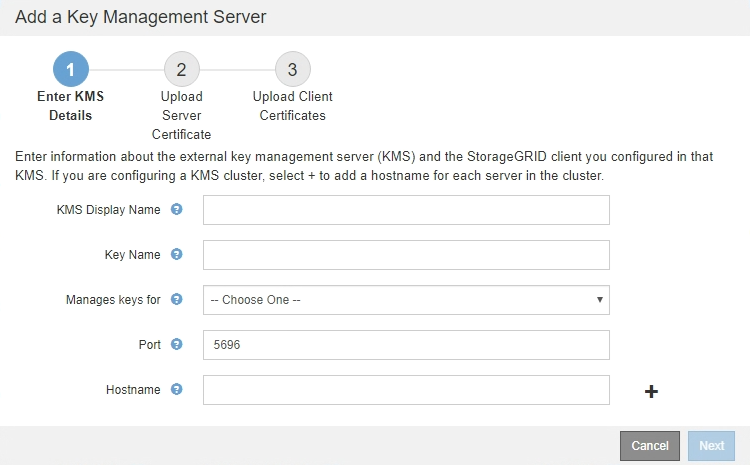Focus the Key Name text field
Screen dimensions: 750x465
pos(405,255)
